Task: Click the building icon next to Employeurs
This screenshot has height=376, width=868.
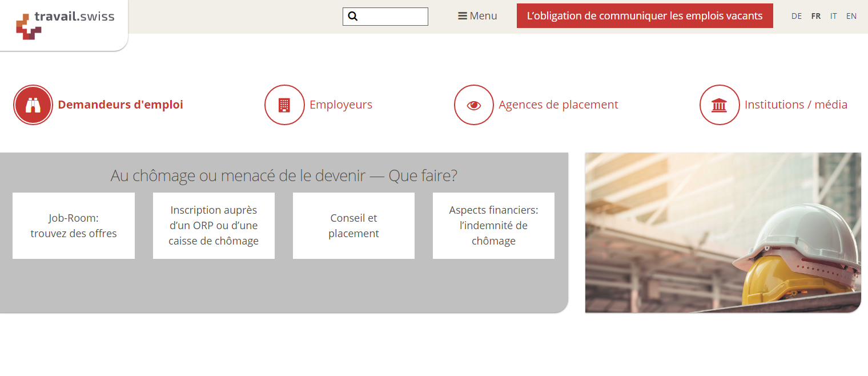Action: 284,105
